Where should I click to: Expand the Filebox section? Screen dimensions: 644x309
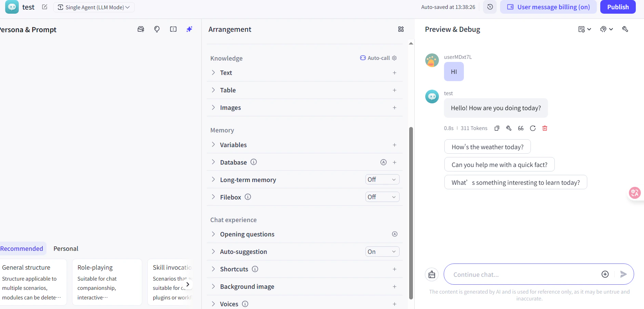click(x=213, y=197)
